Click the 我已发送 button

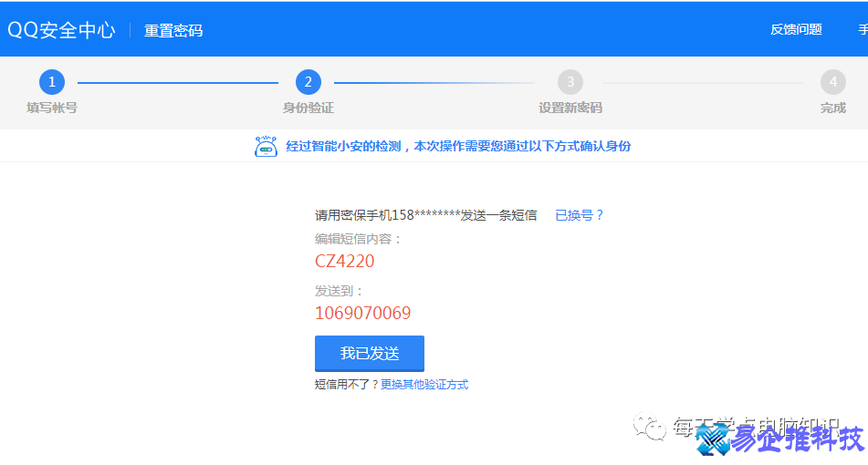pyautogui.click(x=370, y=354)
